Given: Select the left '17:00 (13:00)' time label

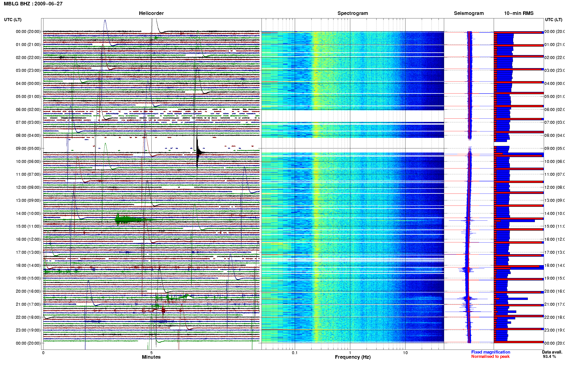Looking at the screenshot, I should coord(28,252).
